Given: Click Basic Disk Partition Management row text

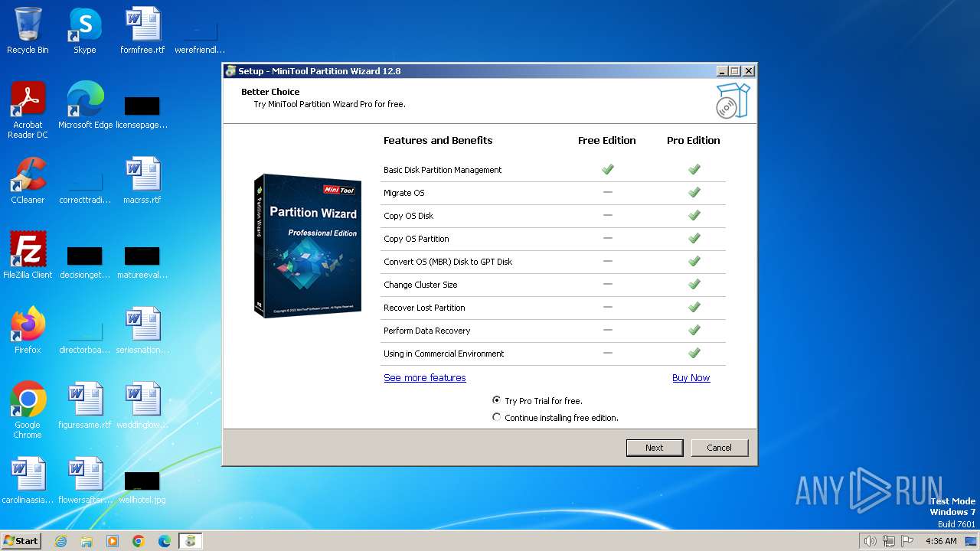Looking at the screenshot, I should (x=443, y=170).
